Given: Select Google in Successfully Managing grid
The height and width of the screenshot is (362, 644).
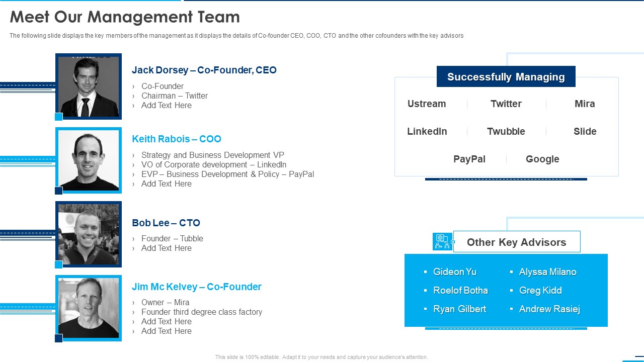Looking at the screenshot, I should coord(542,159).
